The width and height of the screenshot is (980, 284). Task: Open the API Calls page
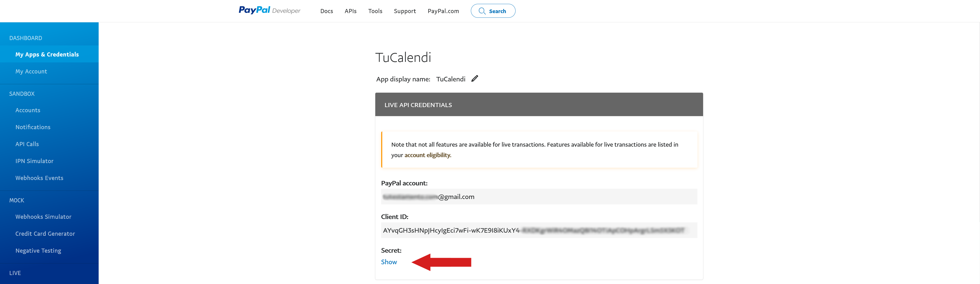point(27,144)
